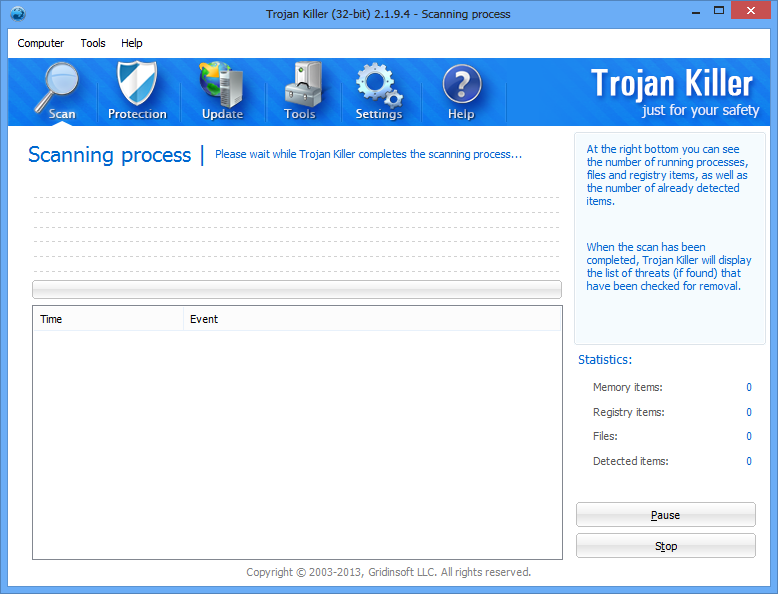The width and height of the screenshot is (778, 594).
Task: Open the Computer menu
Action: point(41,43)
